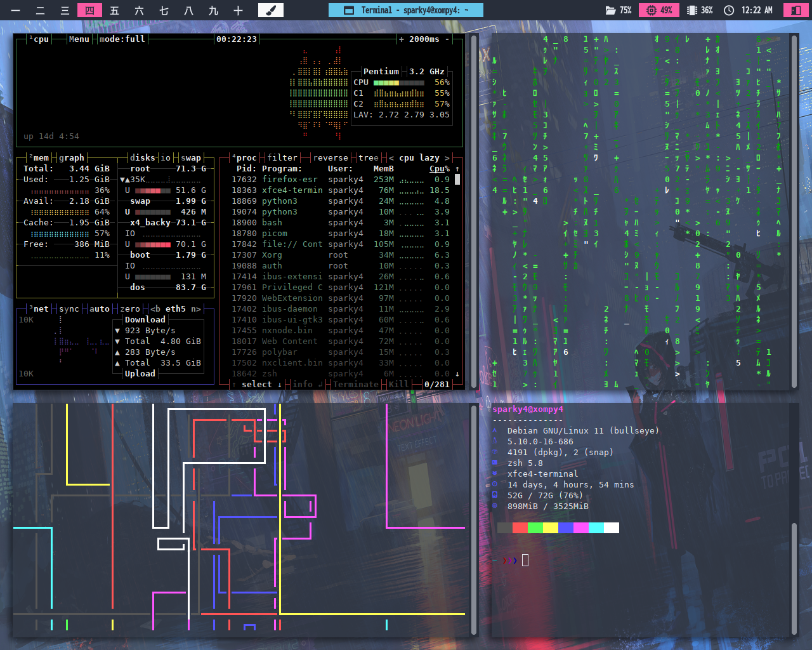Screen dimensions: 812x650
Task: Click the minus to decrease 2000ms interval
Action: point(447,39)
